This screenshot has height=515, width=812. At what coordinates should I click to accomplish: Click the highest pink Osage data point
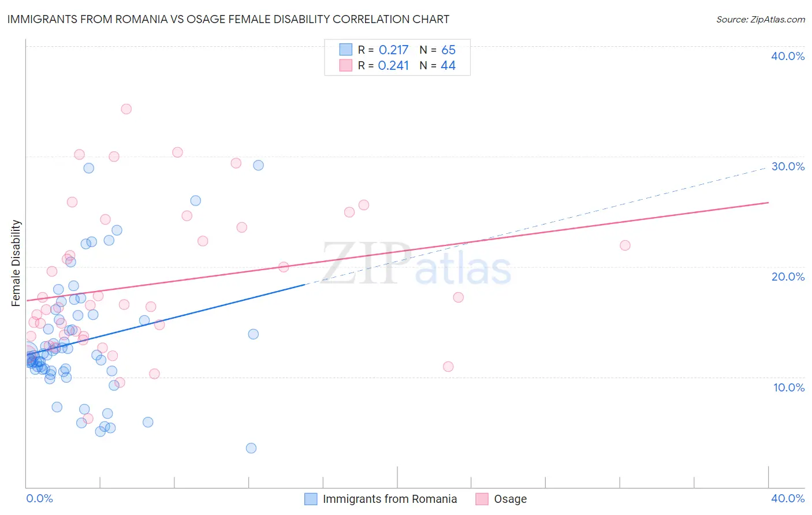point(126,109)
